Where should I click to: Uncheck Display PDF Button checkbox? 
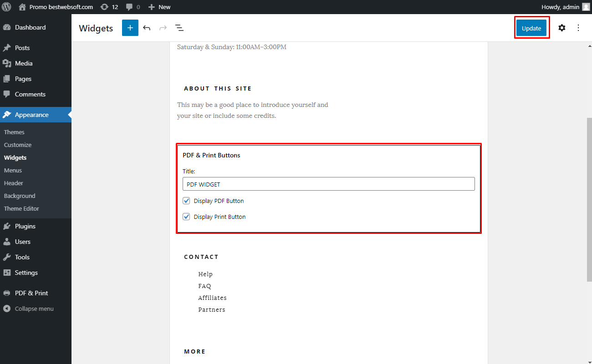coord(186,201)
